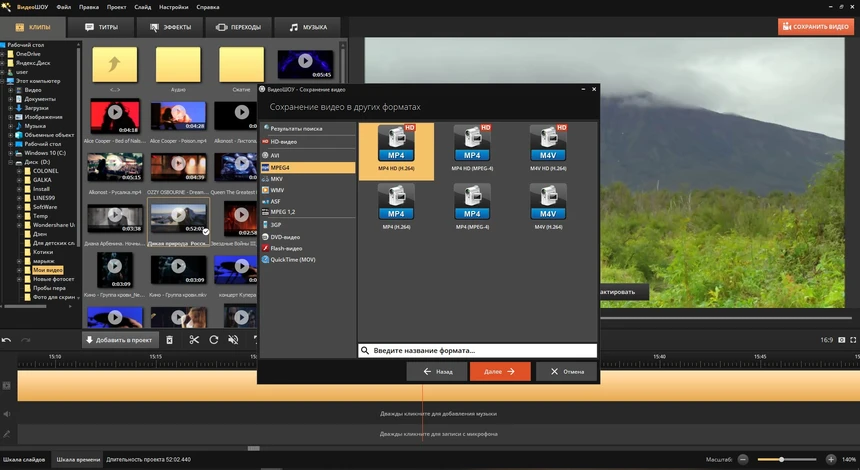Click the Добавить в проект button
This screenshot has height=470, width=860.
coord(120,340)
